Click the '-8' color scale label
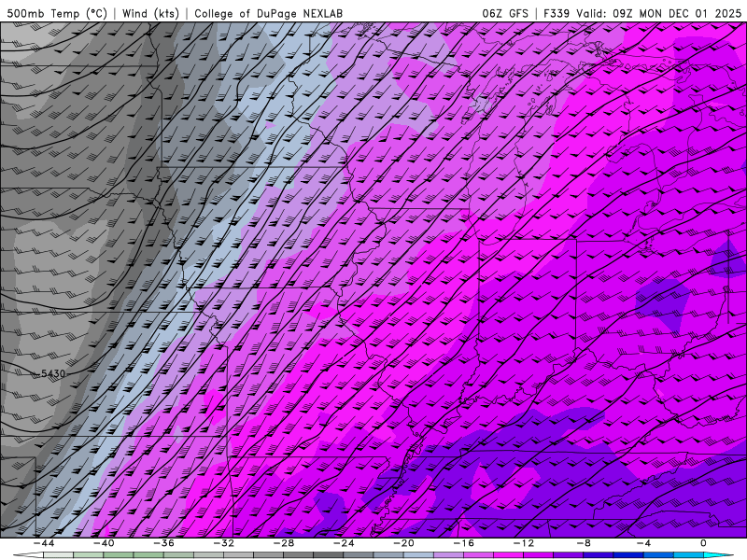Screen dimensions: 747x560 (584, 543)
